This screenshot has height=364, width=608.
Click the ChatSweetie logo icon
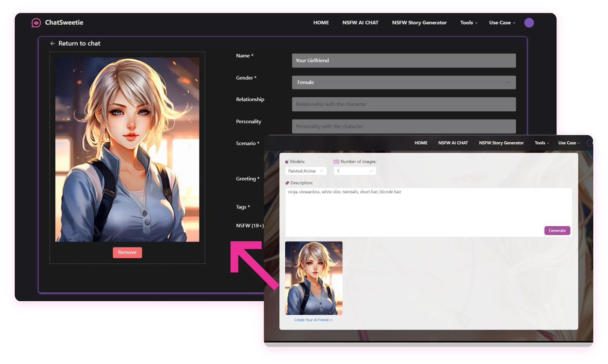click(x=36, y=23)
